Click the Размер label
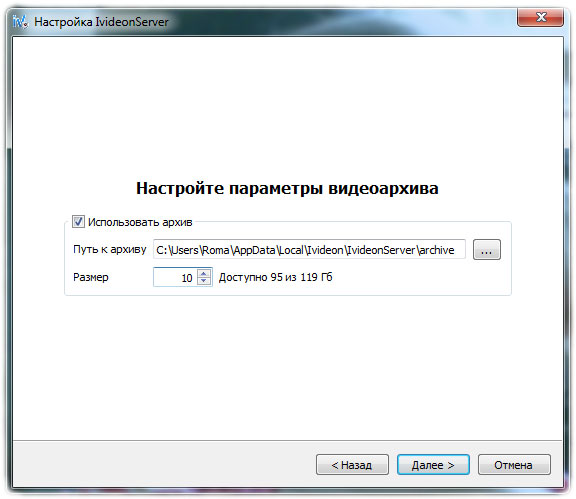576x499 pixels. point(91,277)
